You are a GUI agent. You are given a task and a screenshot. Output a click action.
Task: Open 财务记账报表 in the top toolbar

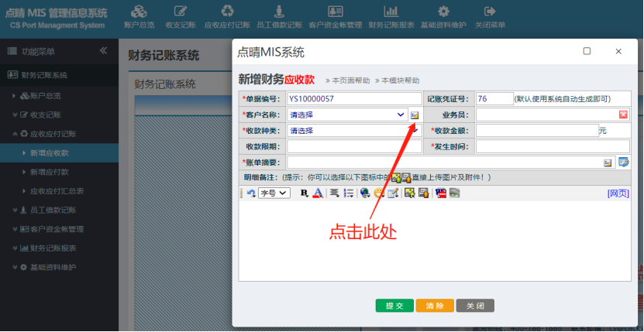point(391,17)
